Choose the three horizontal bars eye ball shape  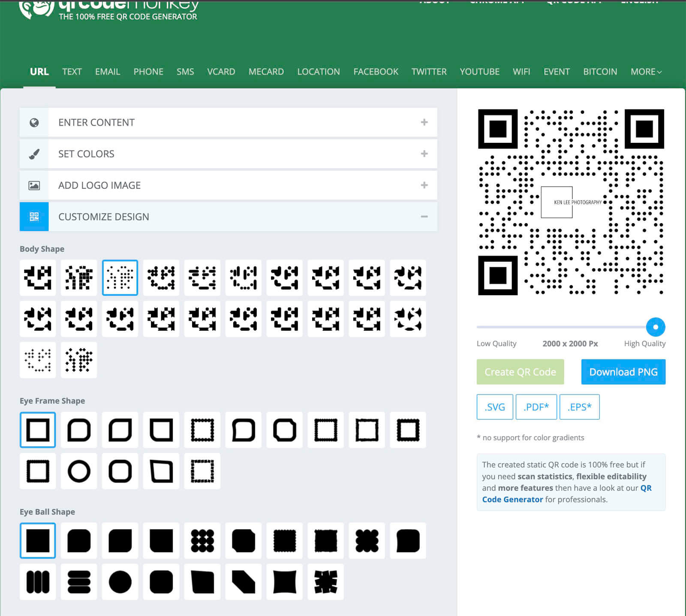79,582
